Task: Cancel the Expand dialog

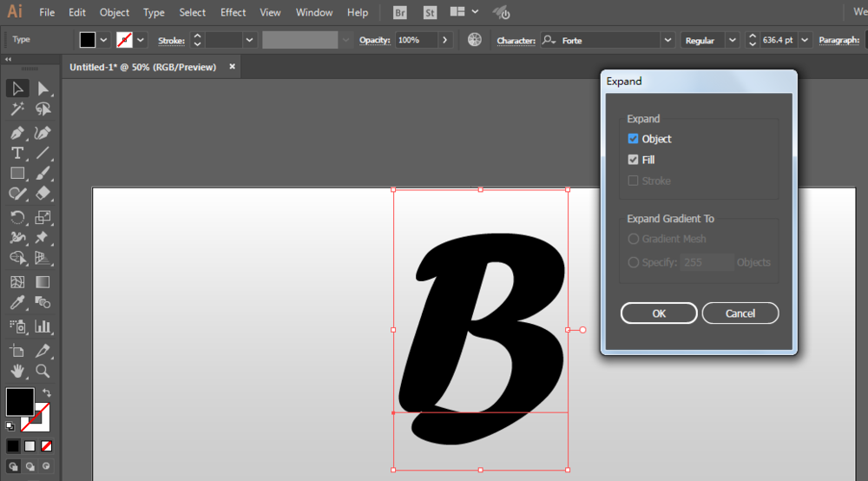Action: (x=740, y=313)
